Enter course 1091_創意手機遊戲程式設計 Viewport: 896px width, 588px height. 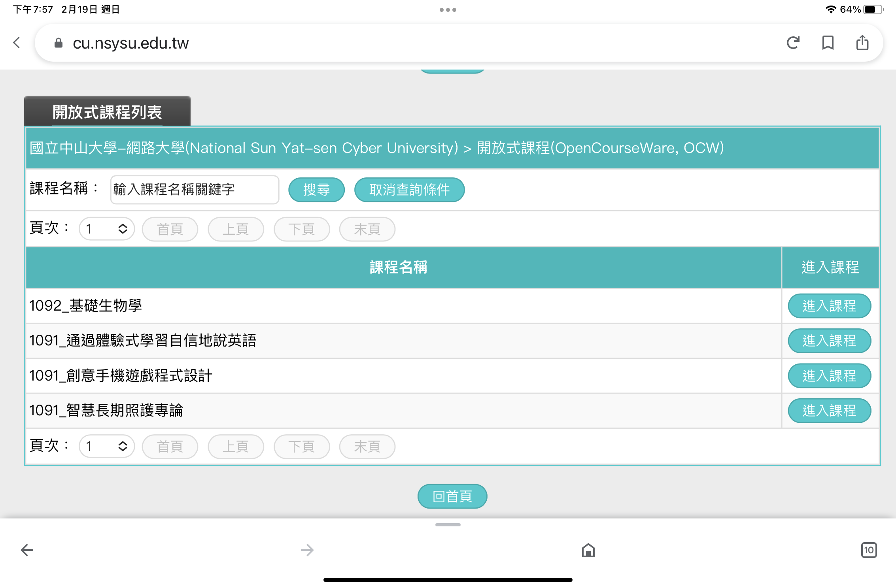[829, 376]
